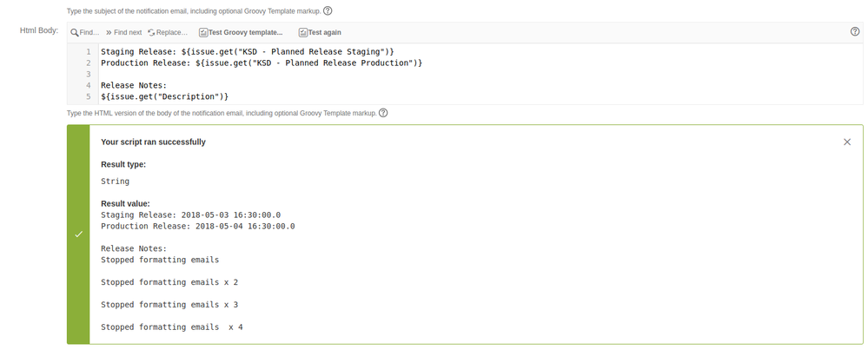Click the Staging Release result value line
Screen dimensions: 868x350
tap(190, 215)
